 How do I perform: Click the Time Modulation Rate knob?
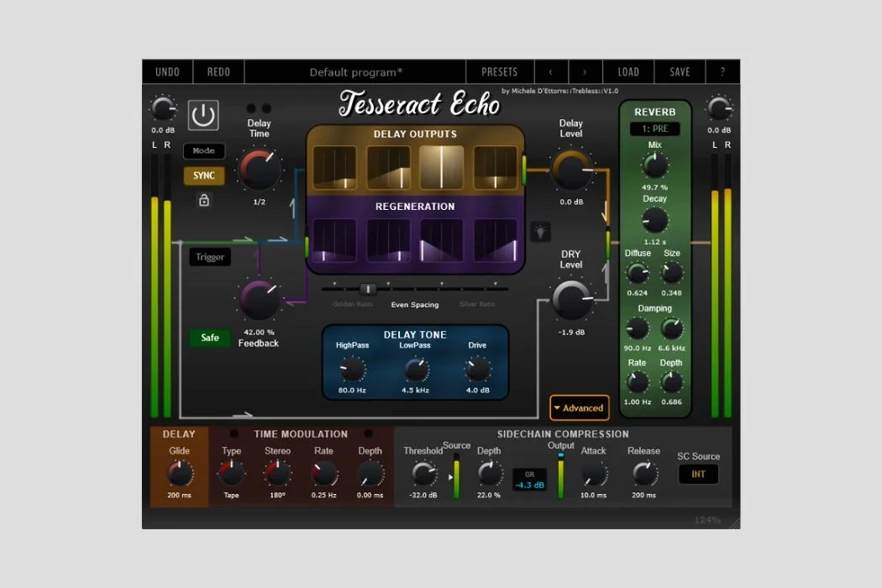point(324,474)
